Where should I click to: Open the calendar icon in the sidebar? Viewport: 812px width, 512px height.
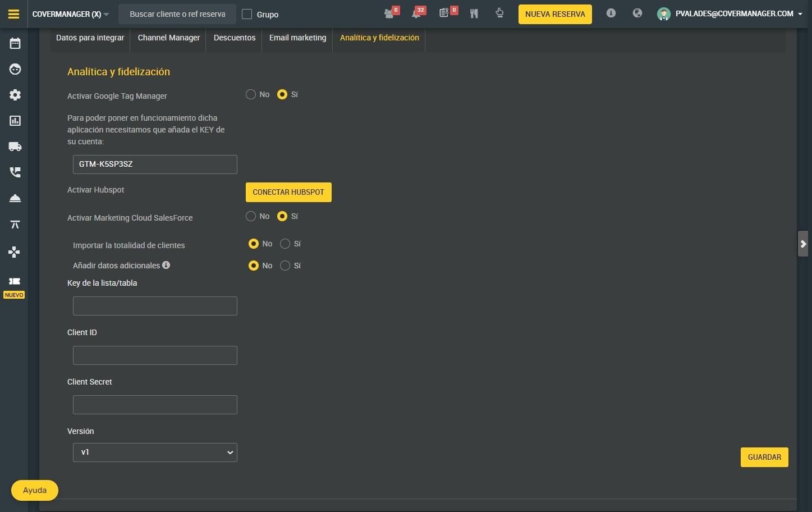[x=15, y=43]
